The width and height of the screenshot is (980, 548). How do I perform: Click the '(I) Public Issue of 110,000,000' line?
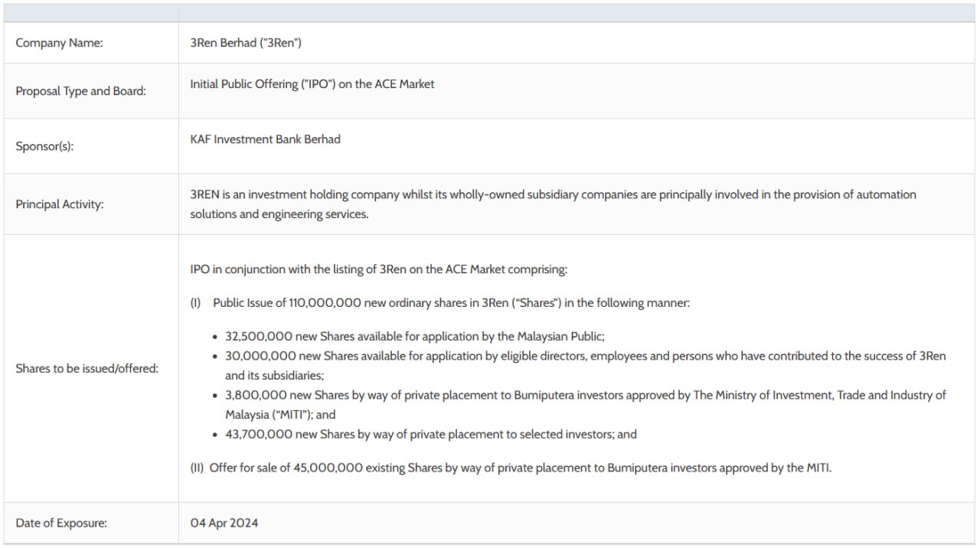click(x=439, y=303)
